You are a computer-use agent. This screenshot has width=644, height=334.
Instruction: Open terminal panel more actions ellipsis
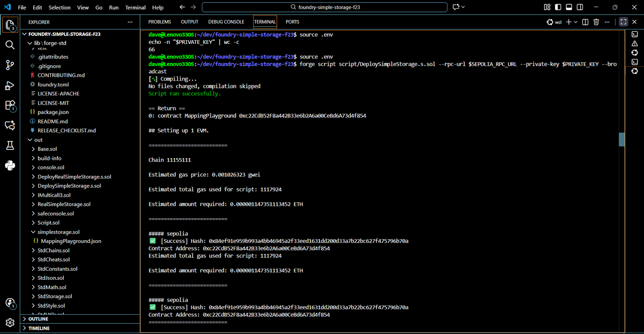(606, 22)
